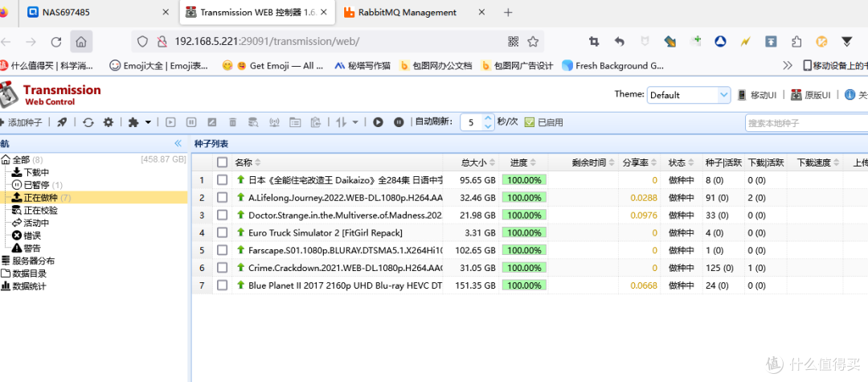868x382 pixels.
Task: Open a new browser tab with plus
Action: tap(508, 12)
